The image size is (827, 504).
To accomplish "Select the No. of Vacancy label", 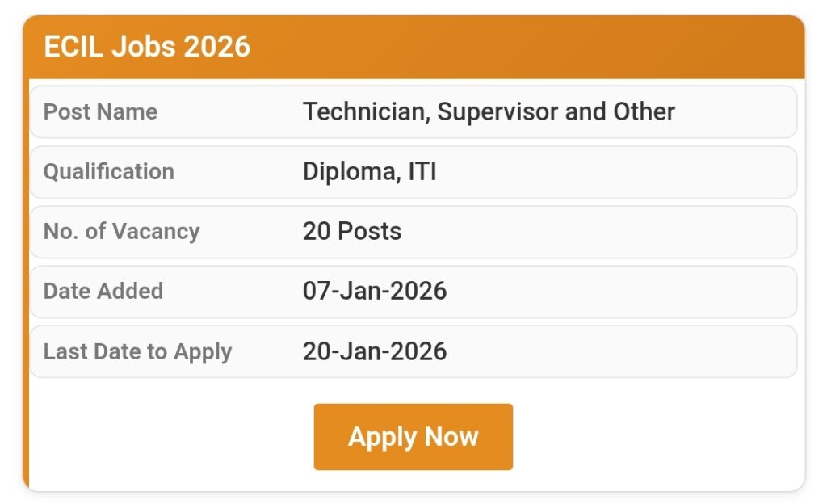I will coord(121,231).
